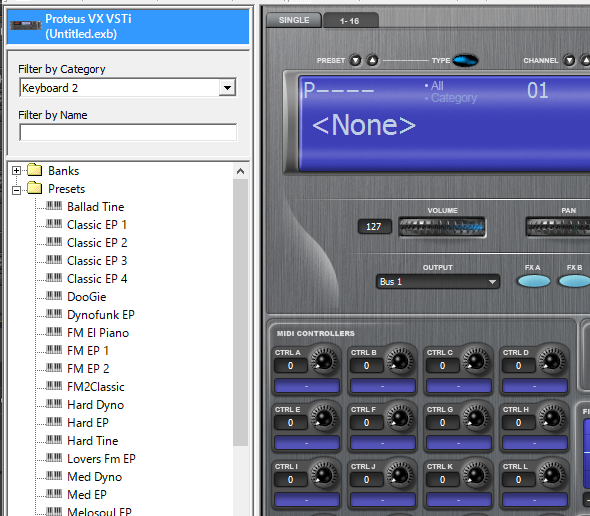Select the DooGie preset

(x=87, y=297)
